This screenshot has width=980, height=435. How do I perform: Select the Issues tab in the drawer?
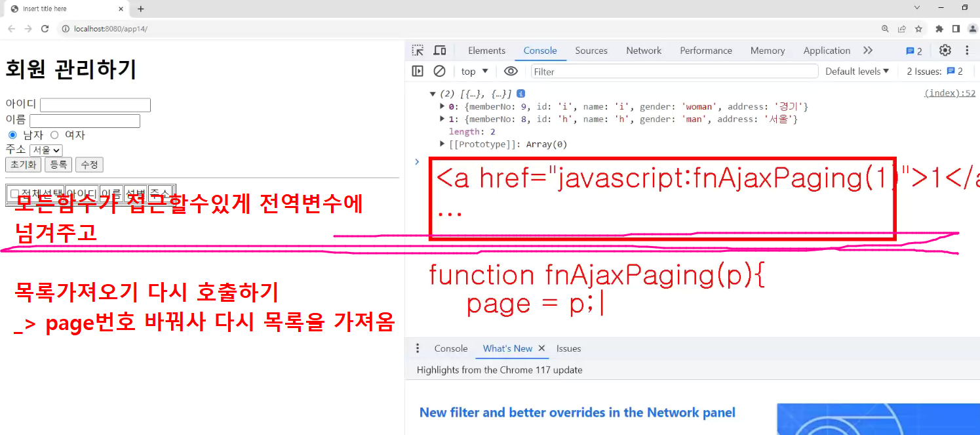(x=568, y=348)
